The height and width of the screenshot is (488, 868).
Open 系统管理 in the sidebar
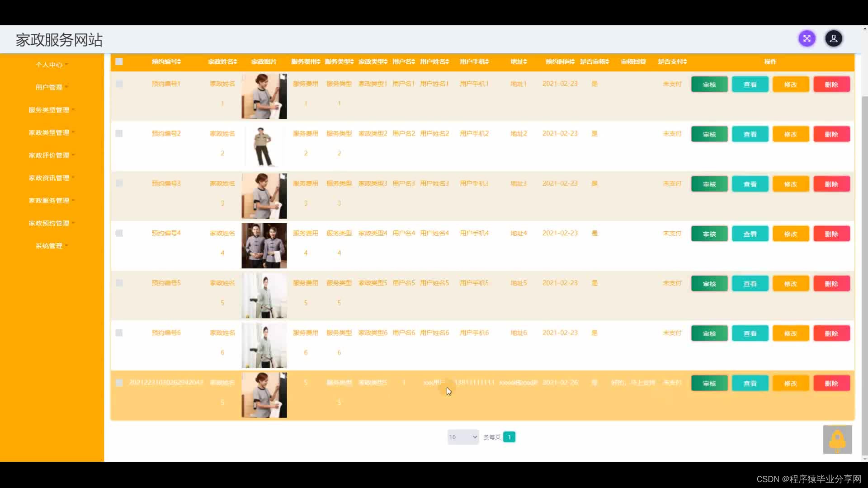(x=49, y=246)
